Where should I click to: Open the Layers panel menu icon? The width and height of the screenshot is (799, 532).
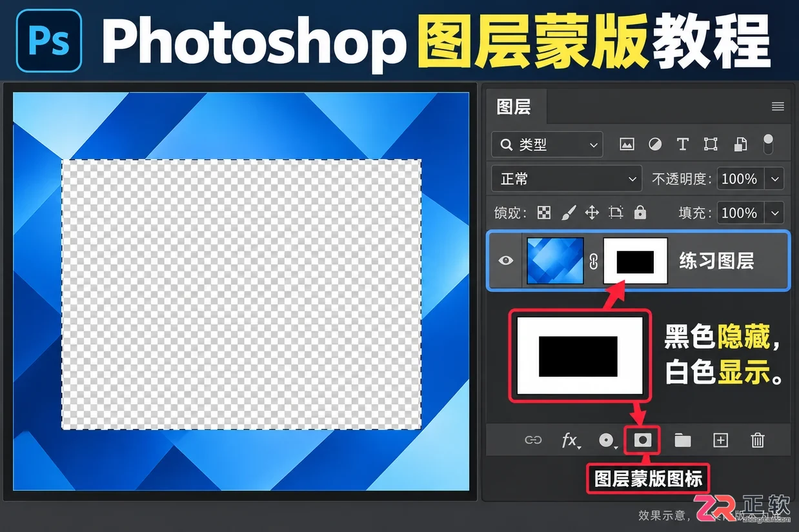coord(777,106)
